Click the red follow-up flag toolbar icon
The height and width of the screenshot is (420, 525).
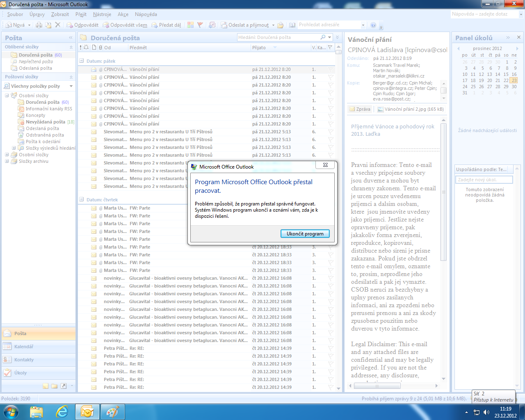(200, 25)
